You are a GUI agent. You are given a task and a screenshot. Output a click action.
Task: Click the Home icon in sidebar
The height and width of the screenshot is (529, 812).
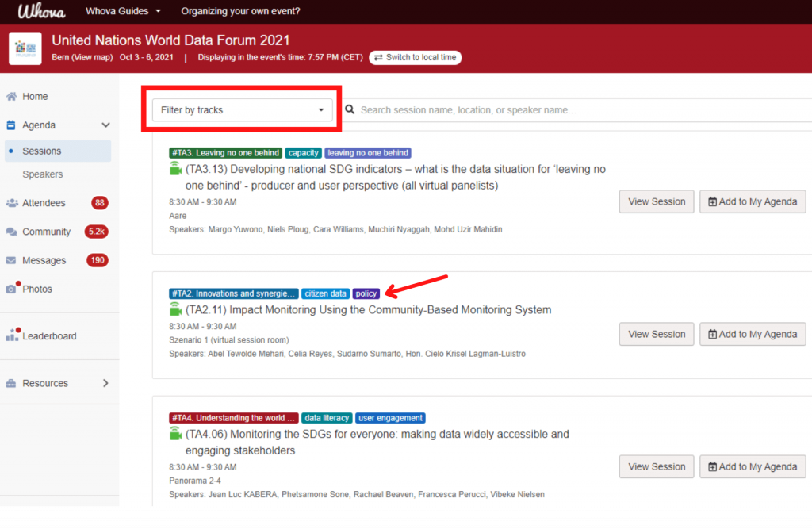pos(12,97)
